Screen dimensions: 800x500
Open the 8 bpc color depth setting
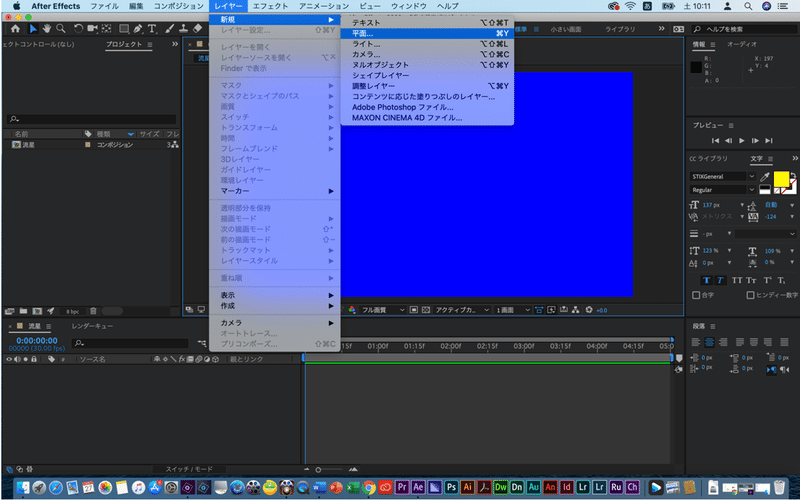[x=72, y=311]
